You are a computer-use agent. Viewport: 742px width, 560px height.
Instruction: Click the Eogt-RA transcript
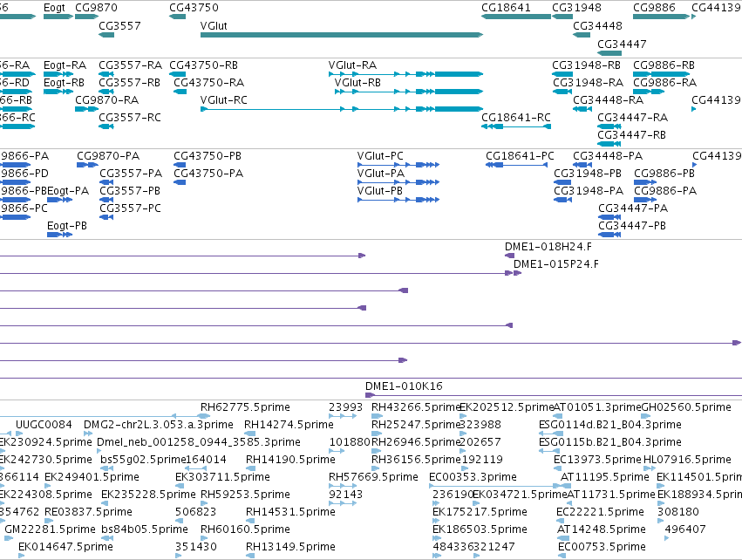(x=58, y=74)
